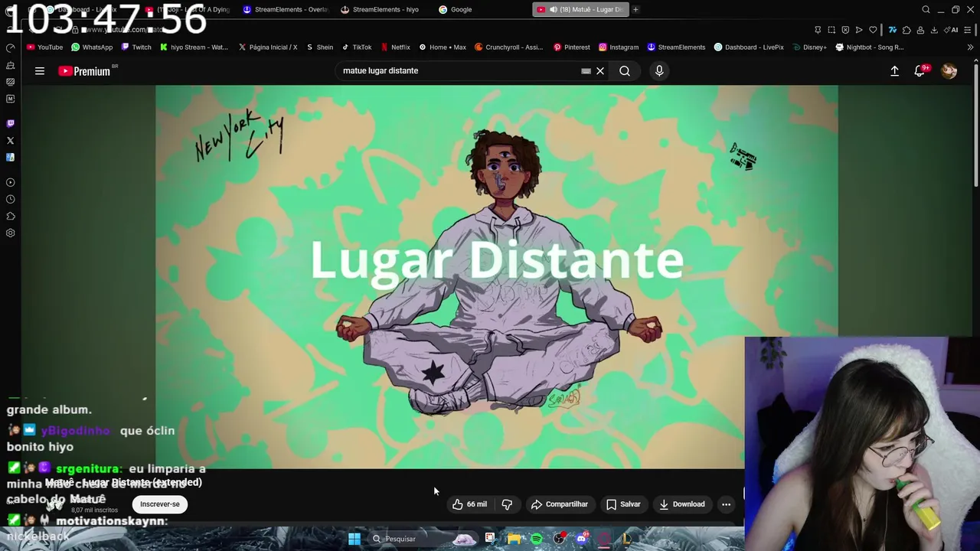Click the browser tab search magnifier
The image size is (980, 551).
[926, 9]
